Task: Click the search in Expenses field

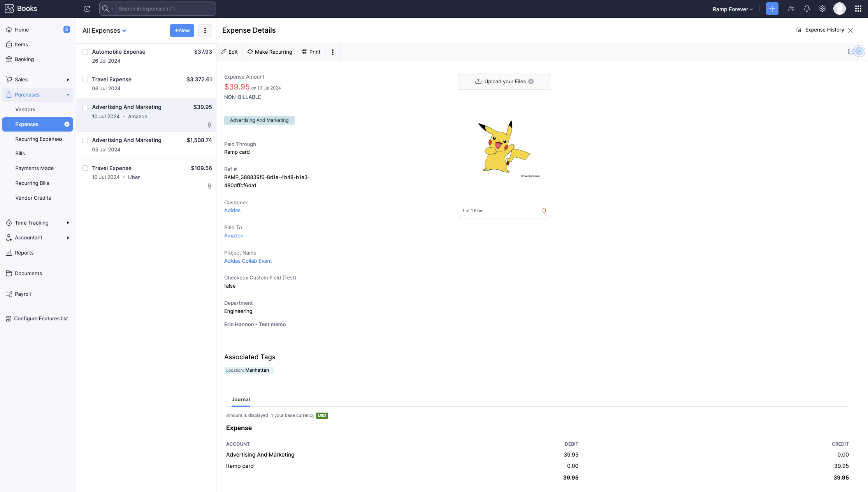Action: coord(166,9)
